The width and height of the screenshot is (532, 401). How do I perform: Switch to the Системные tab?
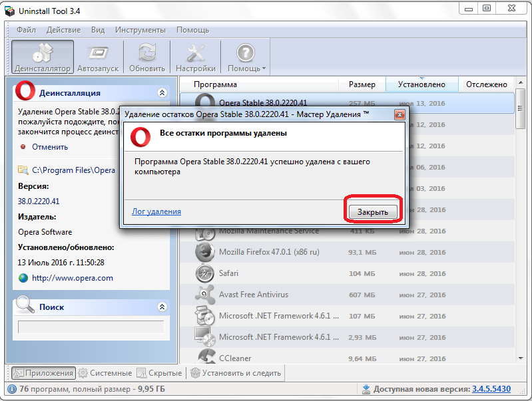click(x=105, y=373)
